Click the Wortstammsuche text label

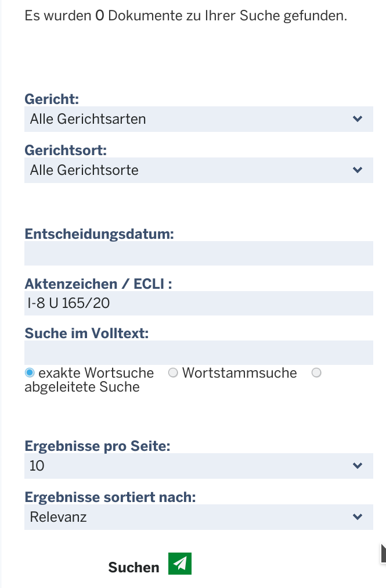[x=240, y=373]
